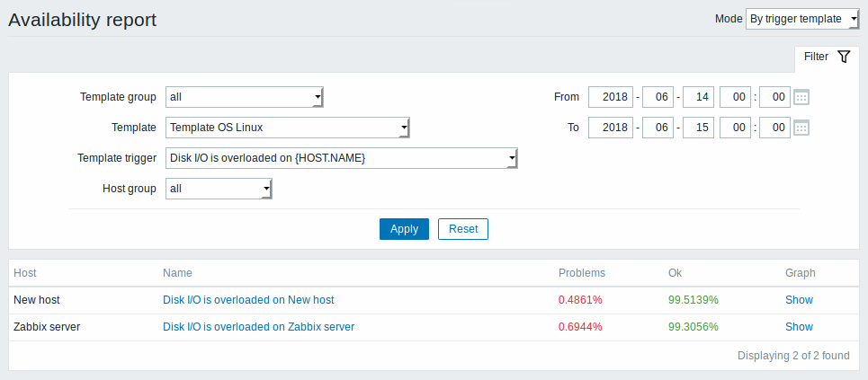The width and height of the screenshot is (868, 380).
Task: Expand the Template group dropdown
Action: click(x=244, y=97)
